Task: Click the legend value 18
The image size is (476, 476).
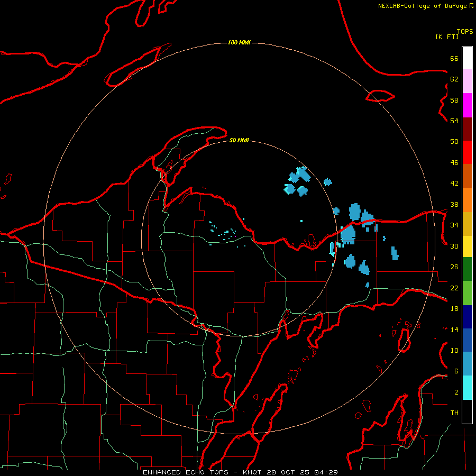Action: tap(454, 309)
